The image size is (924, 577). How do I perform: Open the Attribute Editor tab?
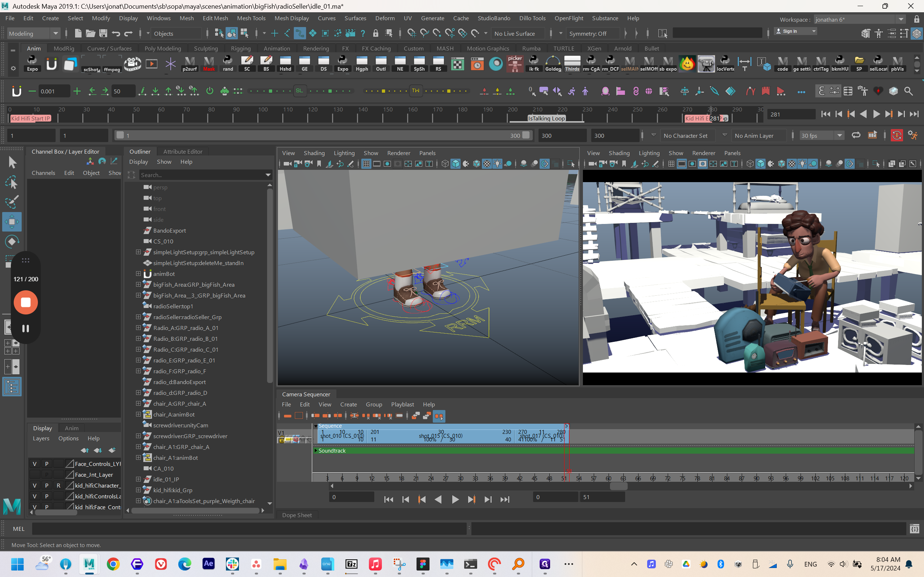click(183, 151)
